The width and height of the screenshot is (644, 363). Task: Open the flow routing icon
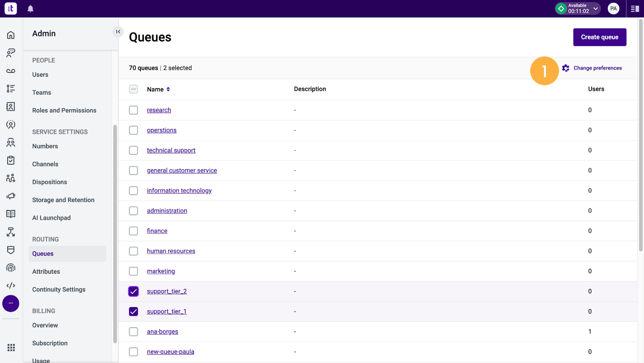pyautogui.click(x=11, y=232)
